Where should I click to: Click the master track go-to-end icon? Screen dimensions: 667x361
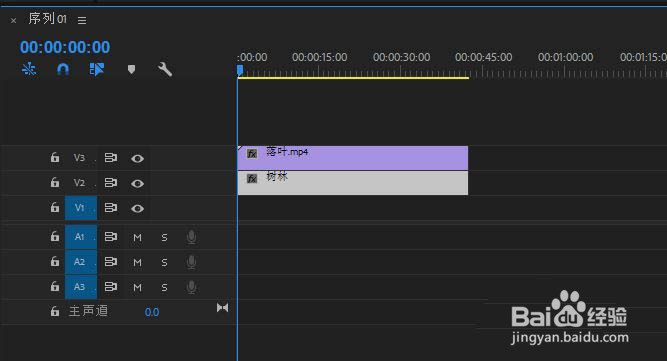coord(222,307)
